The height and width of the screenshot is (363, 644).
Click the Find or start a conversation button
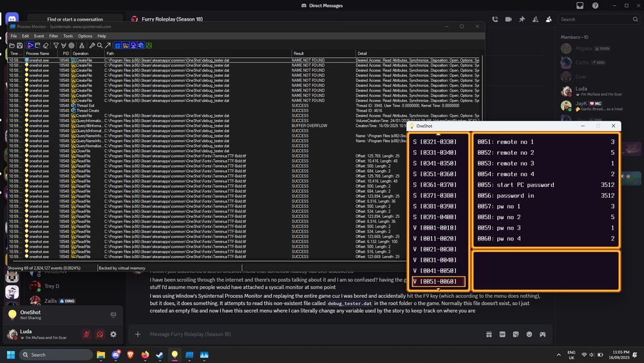(x=75, y=19)
